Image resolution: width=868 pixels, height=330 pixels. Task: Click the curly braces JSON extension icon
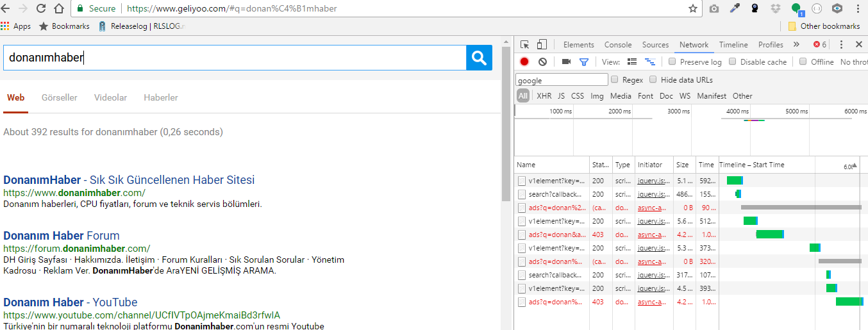[x=817, y=8]
